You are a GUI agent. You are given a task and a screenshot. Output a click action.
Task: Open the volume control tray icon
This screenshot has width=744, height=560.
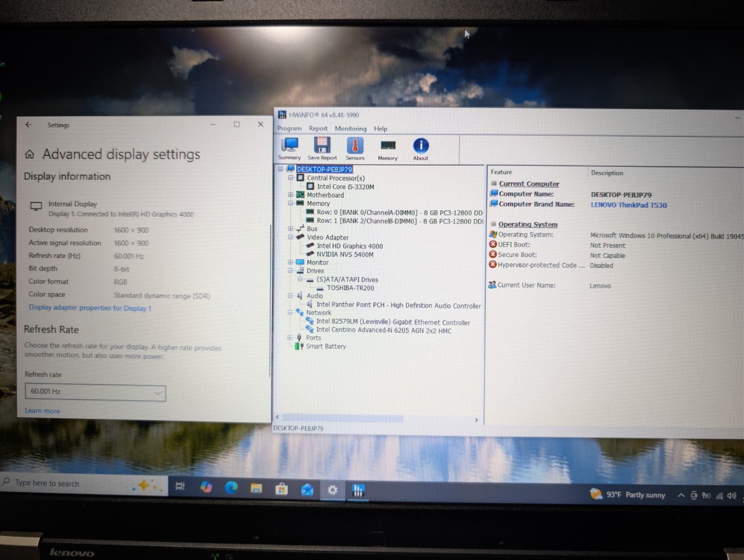pos(731,496)
